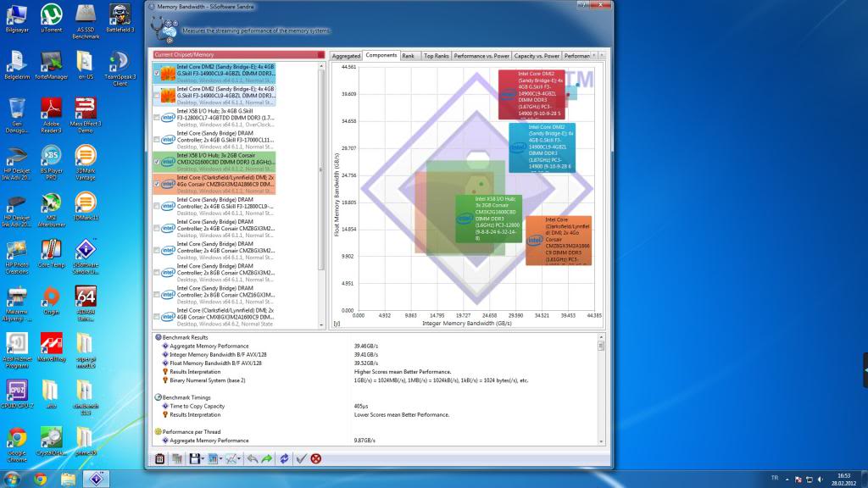Click the red Intel Core DMI2 chart box
868x488 pixels.
[x=531, y=94]
